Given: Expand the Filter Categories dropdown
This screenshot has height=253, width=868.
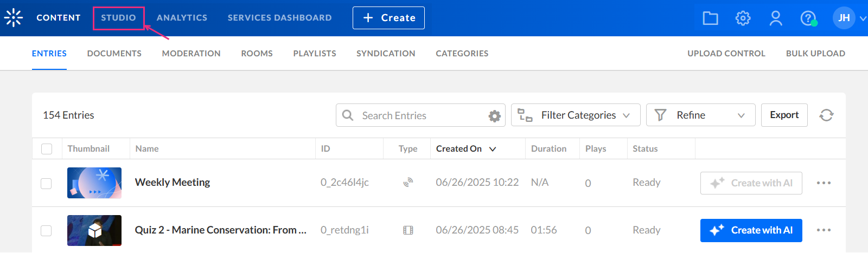Looking at the screenshot, I should pyautogui.click(x=576, y=115).
